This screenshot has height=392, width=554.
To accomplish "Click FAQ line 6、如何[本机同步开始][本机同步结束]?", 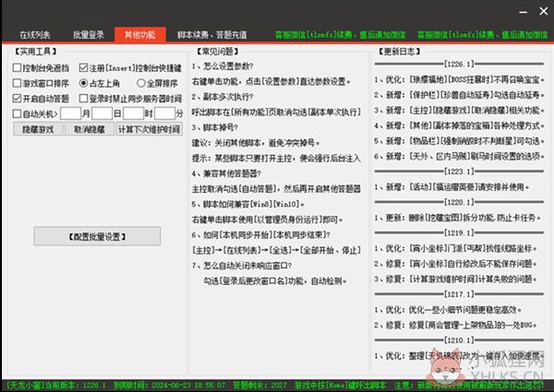I will [261, 235].
